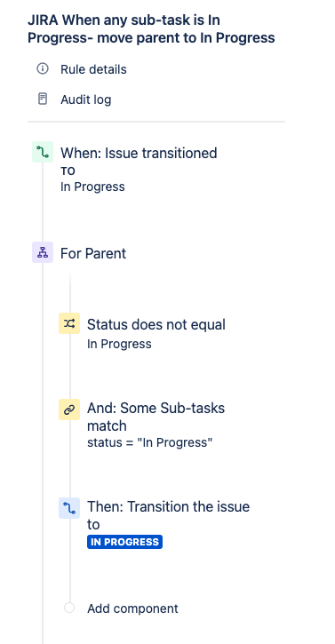
Task: Select the yellow Status condition shuffle icon
Action: pyautogui.click(x=69, y=323)
